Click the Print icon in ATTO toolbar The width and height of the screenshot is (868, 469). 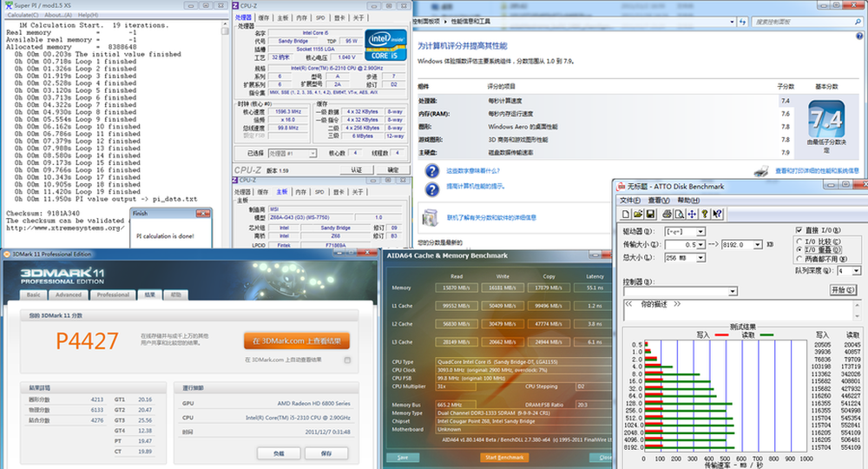[x=667, y=215]
